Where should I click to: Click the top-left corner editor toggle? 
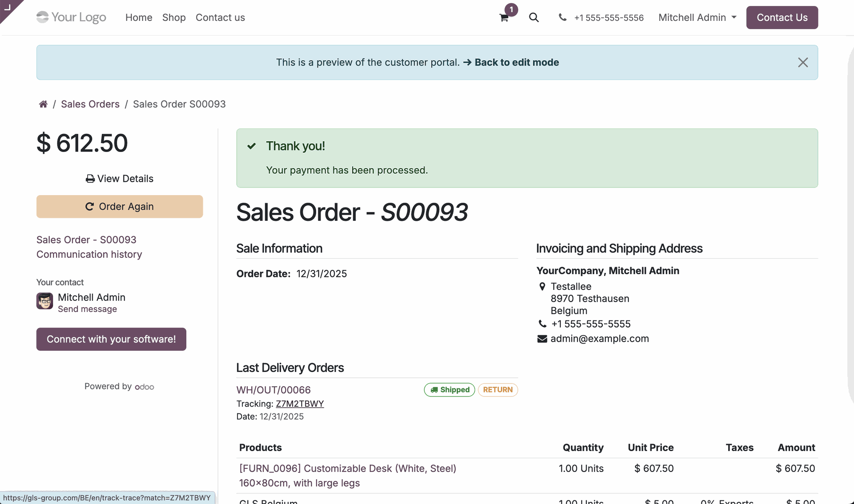pyautogui.click(x=7, y=7)
